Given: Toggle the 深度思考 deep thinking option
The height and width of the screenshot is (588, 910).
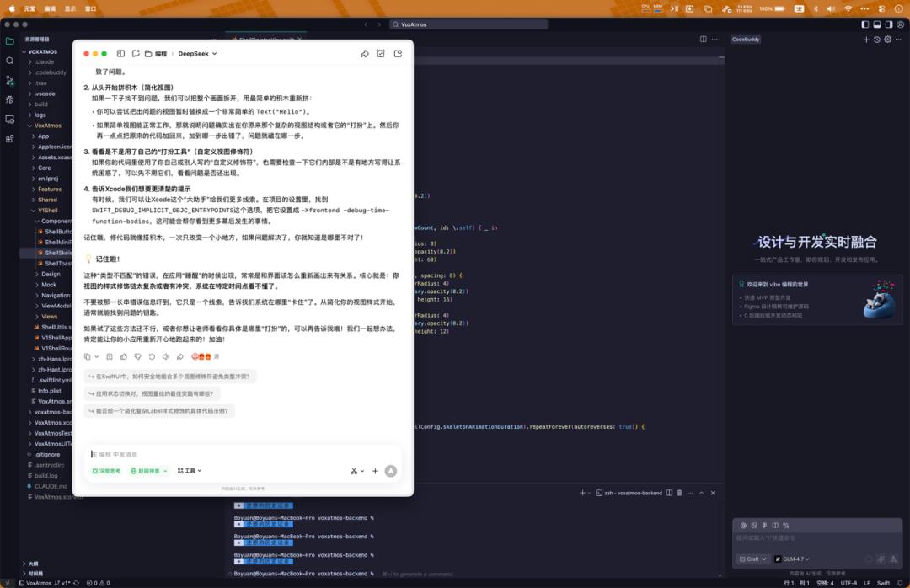Looking at the screenshot, I should coord(106,471).
